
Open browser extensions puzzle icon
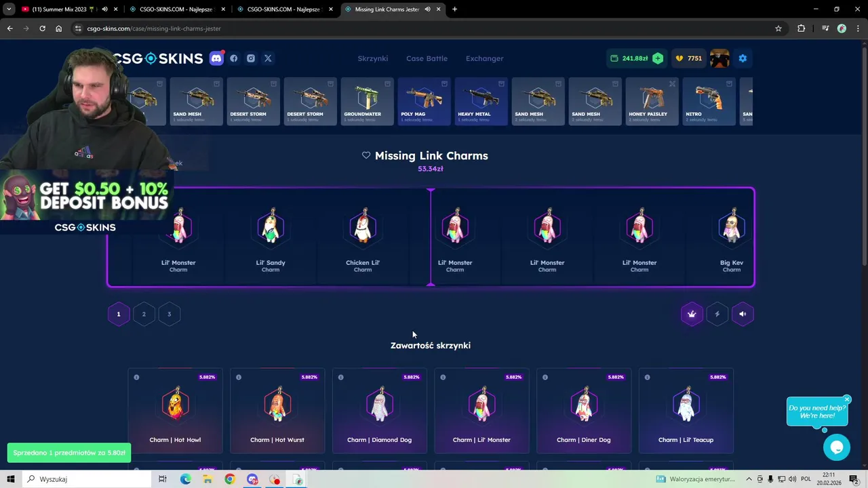(x=802, y=28)
